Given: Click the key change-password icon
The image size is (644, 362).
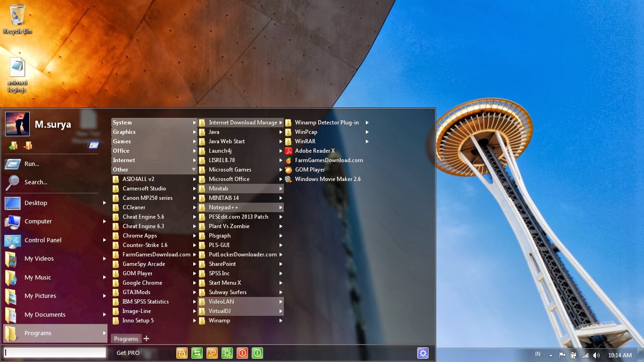Looking at the screenshot, I should (212, 353).
